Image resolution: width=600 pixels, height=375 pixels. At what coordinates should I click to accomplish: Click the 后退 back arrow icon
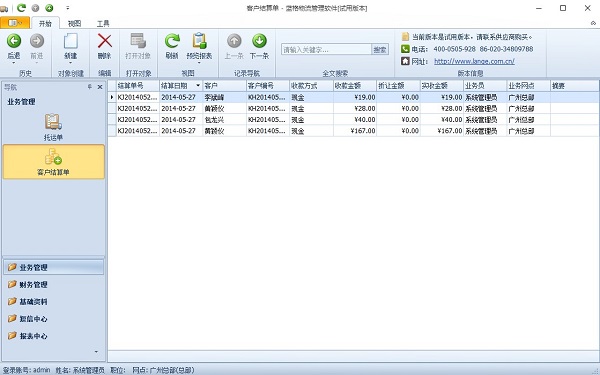(x=14, y=41)
